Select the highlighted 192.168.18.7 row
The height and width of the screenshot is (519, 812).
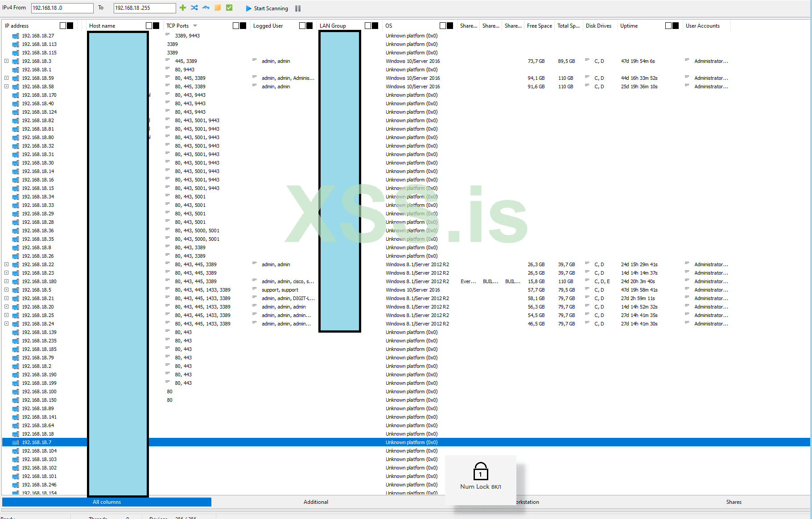[x=406, y=442]
